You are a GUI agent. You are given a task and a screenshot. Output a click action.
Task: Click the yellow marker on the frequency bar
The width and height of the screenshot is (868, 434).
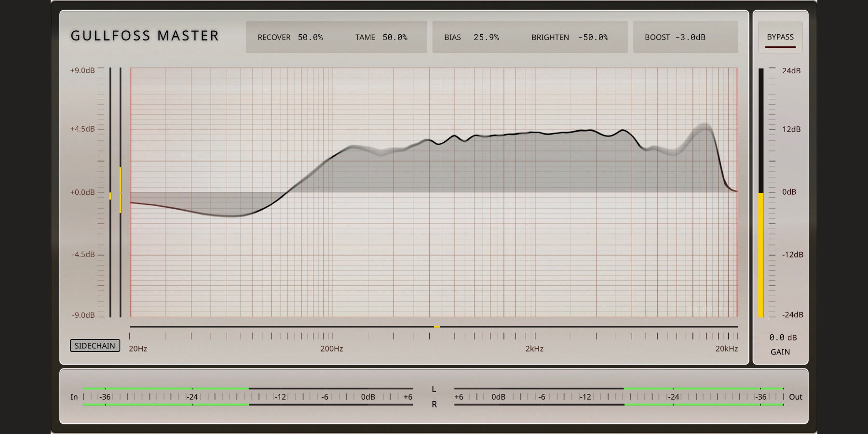pyautogui.click(x=436, y=327)
